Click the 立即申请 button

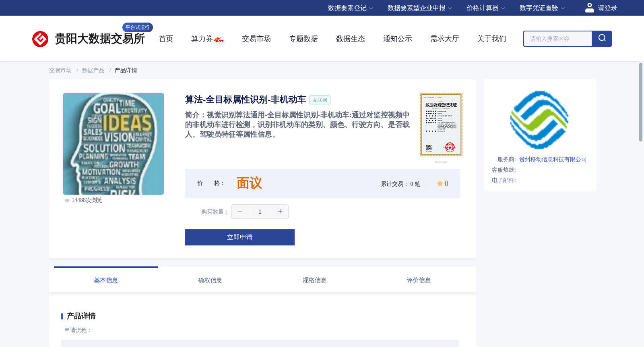coord(240,237)
